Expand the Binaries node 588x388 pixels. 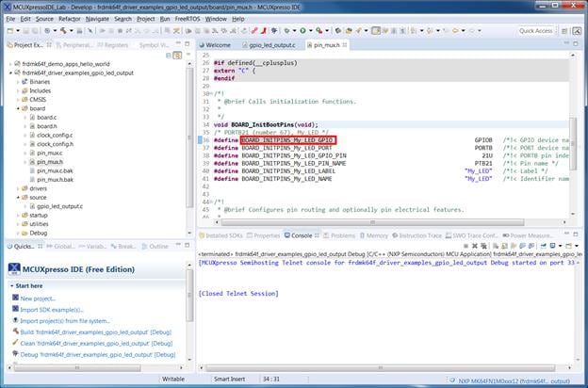pos(18,82)
